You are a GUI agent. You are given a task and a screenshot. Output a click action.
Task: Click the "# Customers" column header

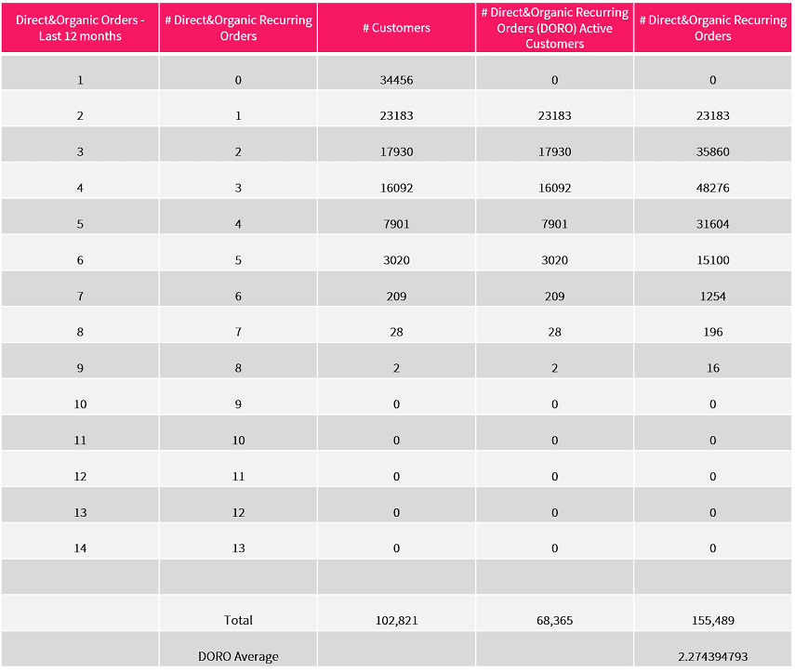point(396,28)
